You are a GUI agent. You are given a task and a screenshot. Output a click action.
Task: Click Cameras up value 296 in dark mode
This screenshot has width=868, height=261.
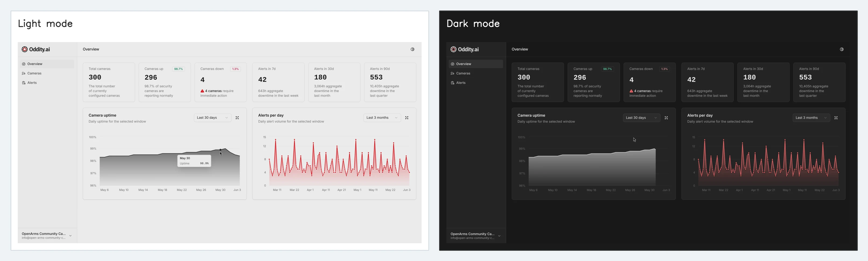click(580, 77)
